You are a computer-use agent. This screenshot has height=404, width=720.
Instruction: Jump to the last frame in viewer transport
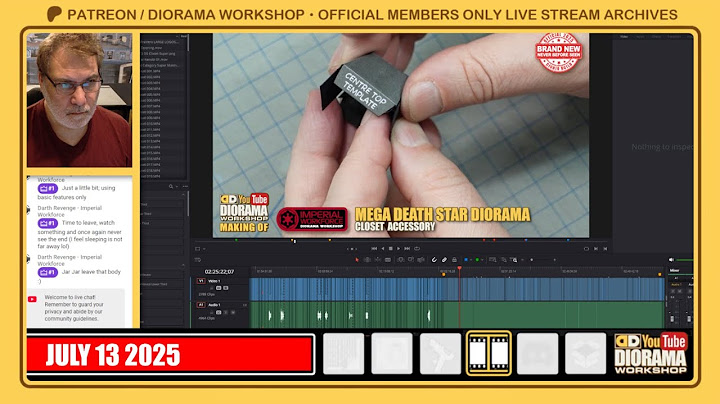point(407,248)
